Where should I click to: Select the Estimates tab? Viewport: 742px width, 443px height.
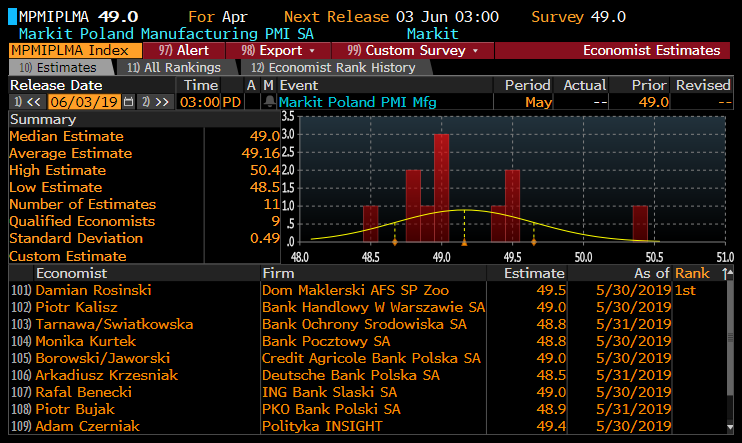pyautogui.click(x=61, y=68)
